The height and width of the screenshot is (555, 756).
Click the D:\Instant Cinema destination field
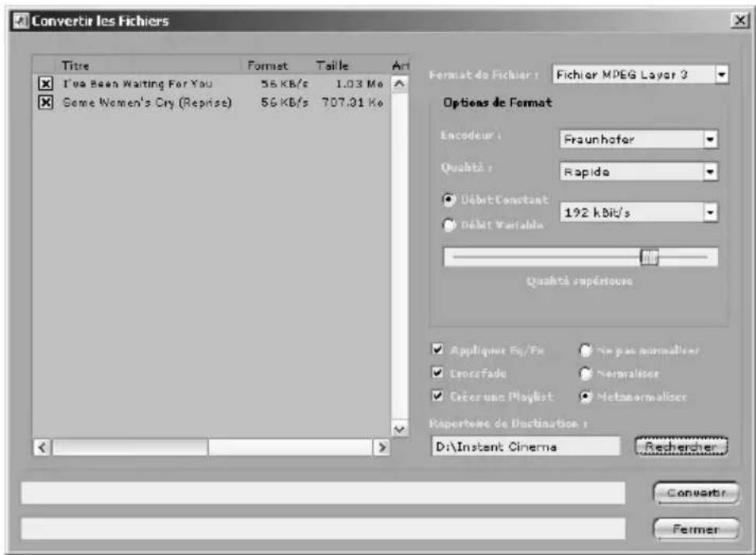point(526,447)
